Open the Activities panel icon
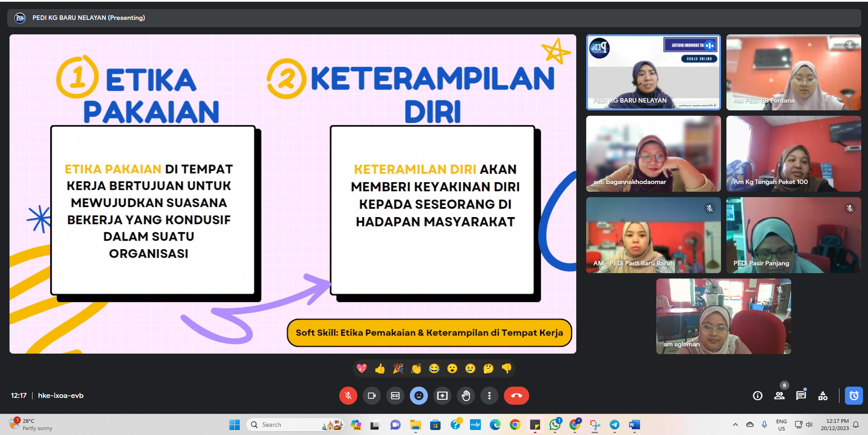Viewport: 868px width, 435px height. click(823, 396)
